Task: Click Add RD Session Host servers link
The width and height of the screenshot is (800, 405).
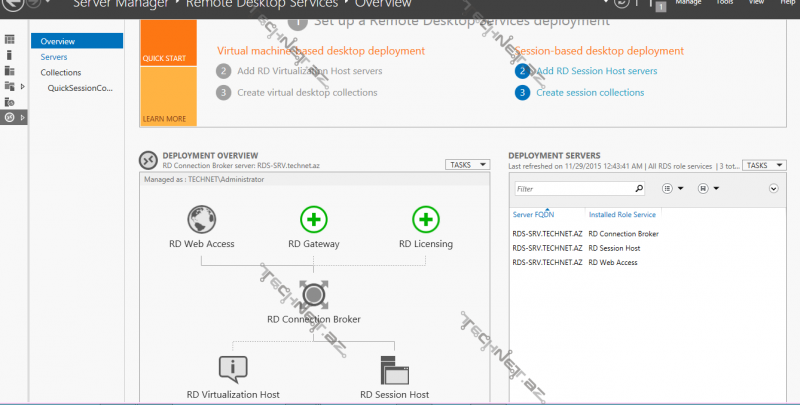Action: pyautogui.click(x=596, y=71)
